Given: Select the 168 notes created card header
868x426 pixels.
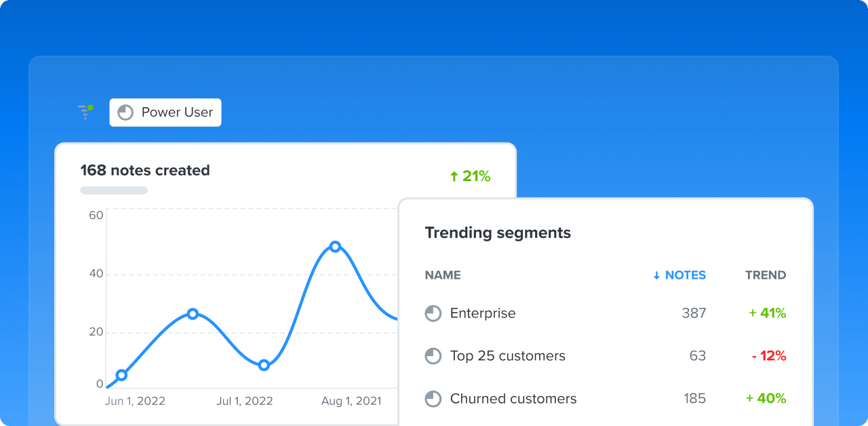Looking at the screenshot, I should click(x=144, y=170).
